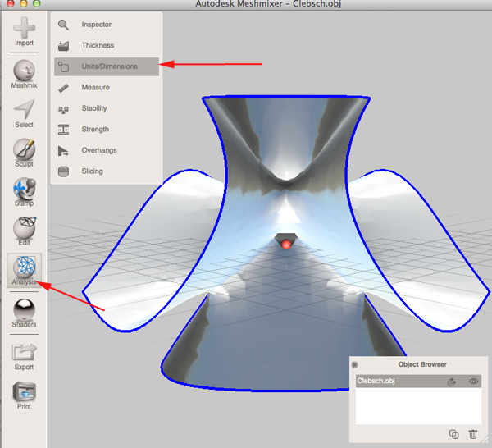The image size is (492, 448).
Task: Run Strength analysis
Action: 107,130
